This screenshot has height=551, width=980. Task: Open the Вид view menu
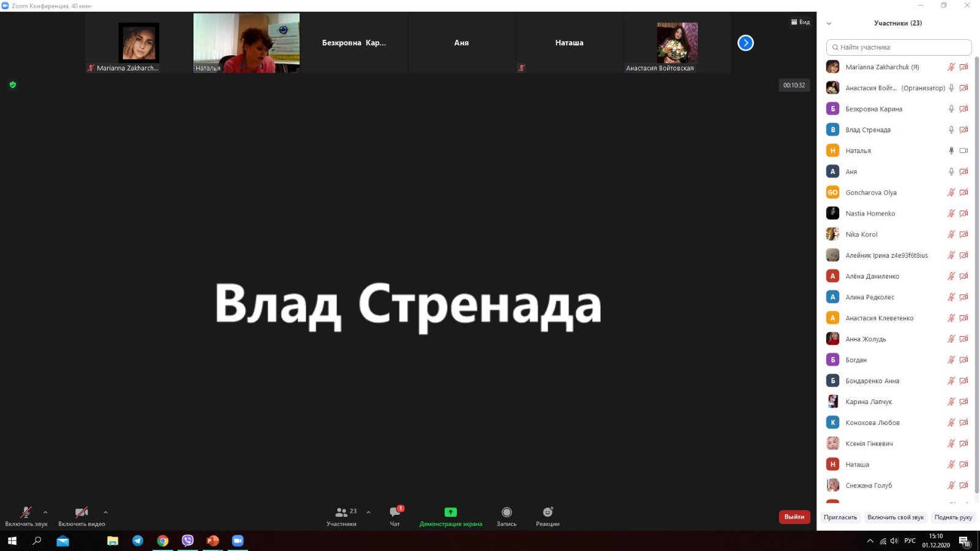[801, 22]
